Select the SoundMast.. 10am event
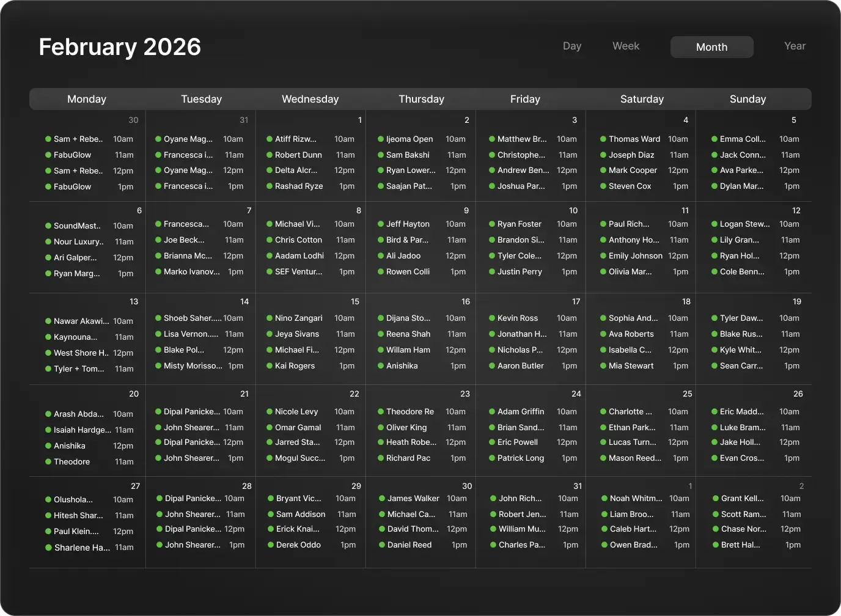This screenshot has height=616, width=841. coord(89,226)
